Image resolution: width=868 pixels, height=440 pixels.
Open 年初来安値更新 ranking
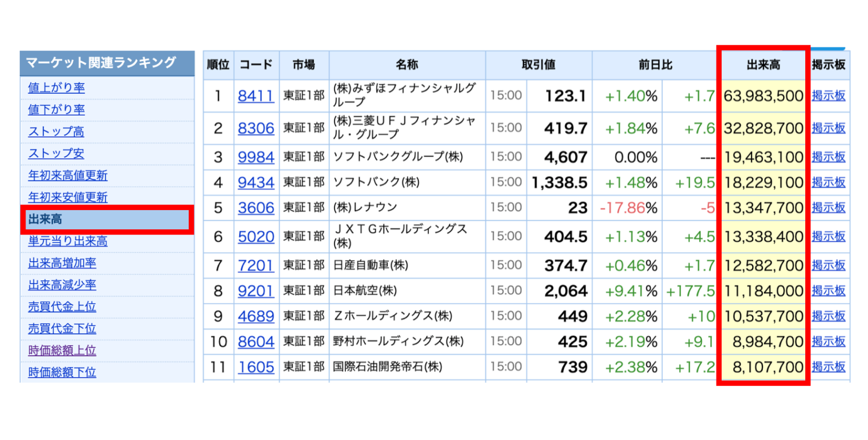(67, 198)
